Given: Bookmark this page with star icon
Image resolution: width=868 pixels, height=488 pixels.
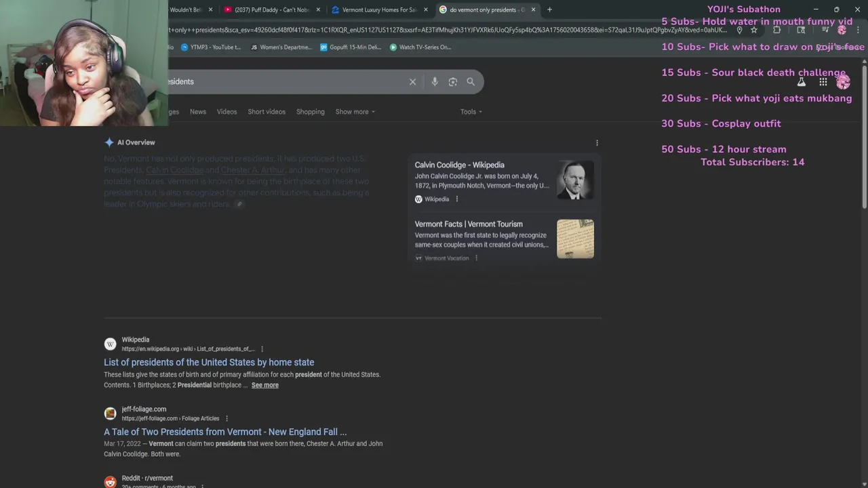Looking at the screenshot, I should [x=753, y=30].
